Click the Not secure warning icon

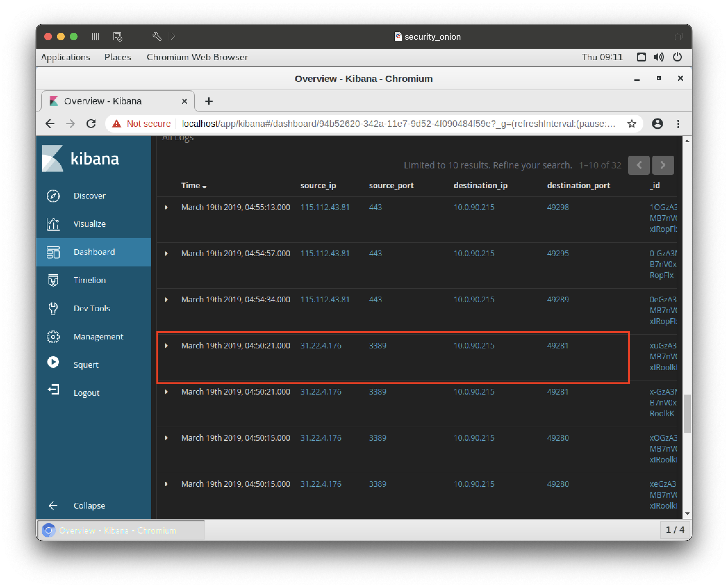(117, 124)
